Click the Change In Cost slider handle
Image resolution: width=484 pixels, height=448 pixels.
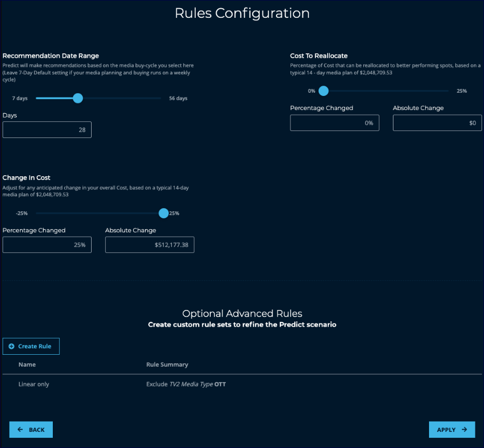(x=163, y=213)
